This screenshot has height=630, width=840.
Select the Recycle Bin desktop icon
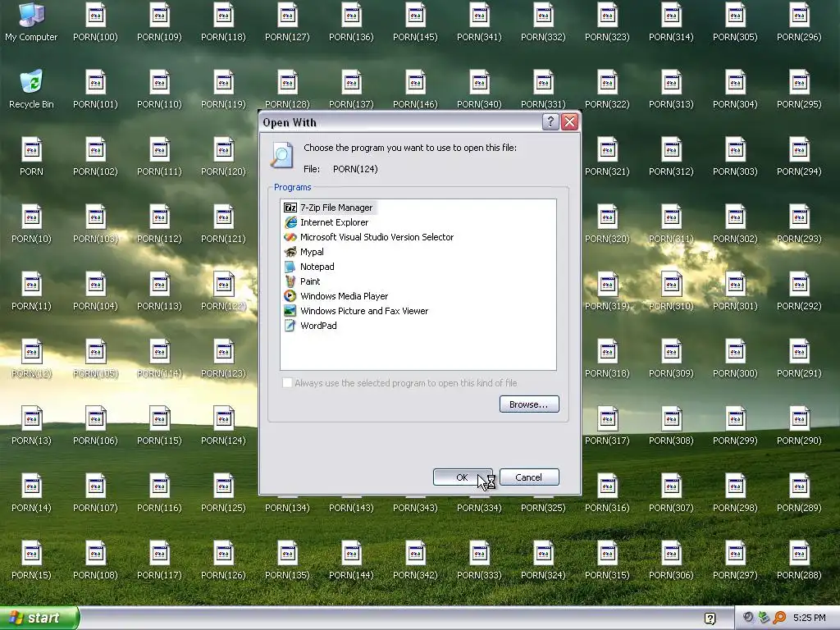click(31, 89)
